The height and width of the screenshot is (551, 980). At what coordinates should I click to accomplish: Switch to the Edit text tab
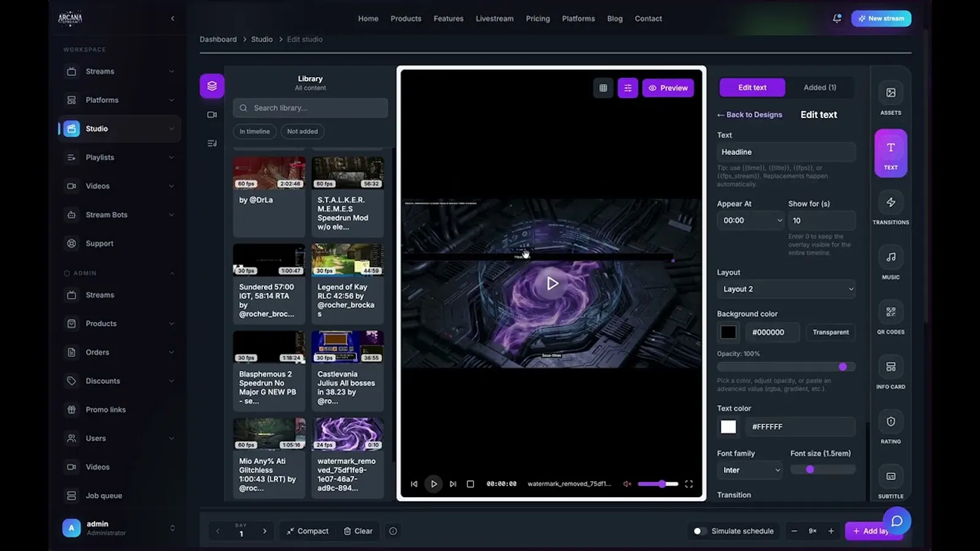[x=752, y=88]
